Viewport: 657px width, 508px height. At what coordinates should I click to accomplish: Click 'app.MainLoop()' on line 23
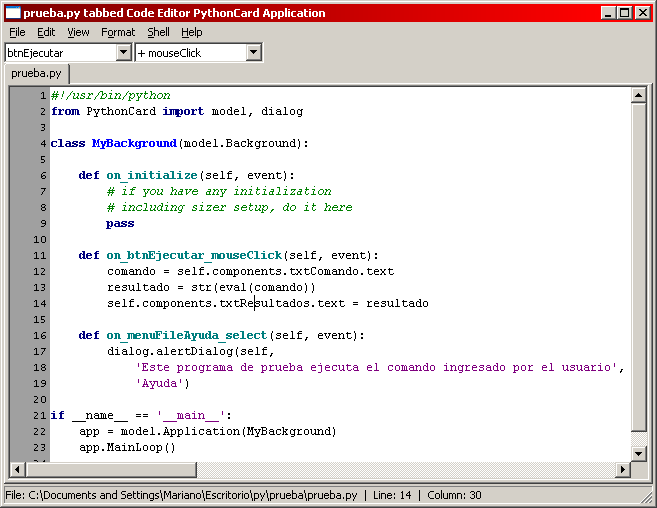pos(127,448)
